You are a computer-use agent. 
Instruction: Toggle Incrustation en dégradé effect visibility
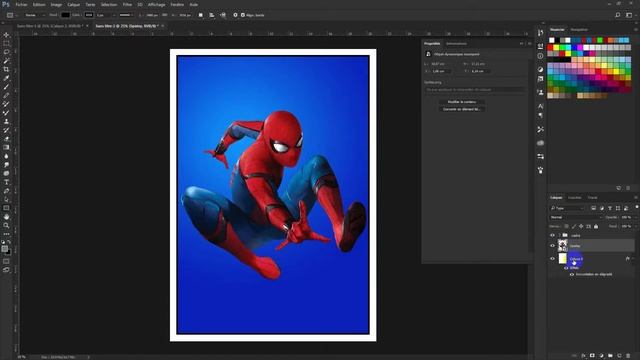coord(572,274)
